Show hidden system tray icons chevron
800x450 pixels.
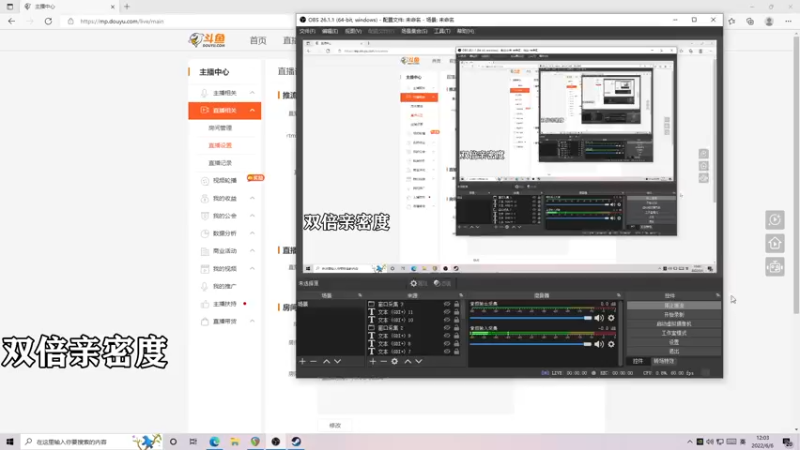point(690,442)
